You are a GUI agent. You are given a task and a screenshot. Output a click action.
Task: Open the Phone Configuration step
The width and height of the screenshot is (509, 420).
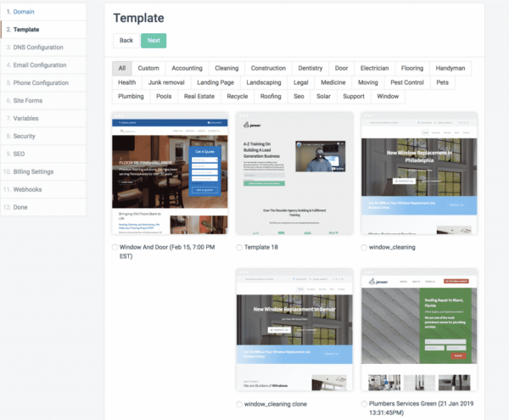43,83
